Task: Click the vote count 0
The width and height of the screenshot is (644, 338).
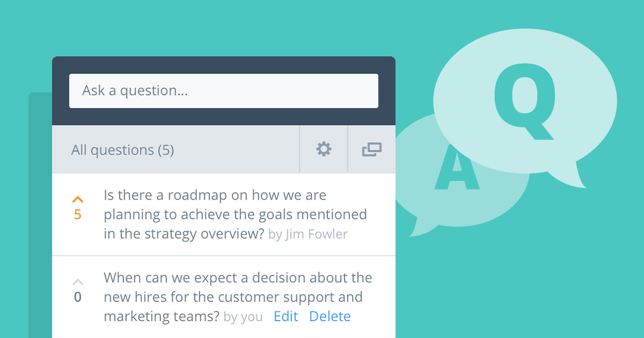Action: [x=78, y=297]
